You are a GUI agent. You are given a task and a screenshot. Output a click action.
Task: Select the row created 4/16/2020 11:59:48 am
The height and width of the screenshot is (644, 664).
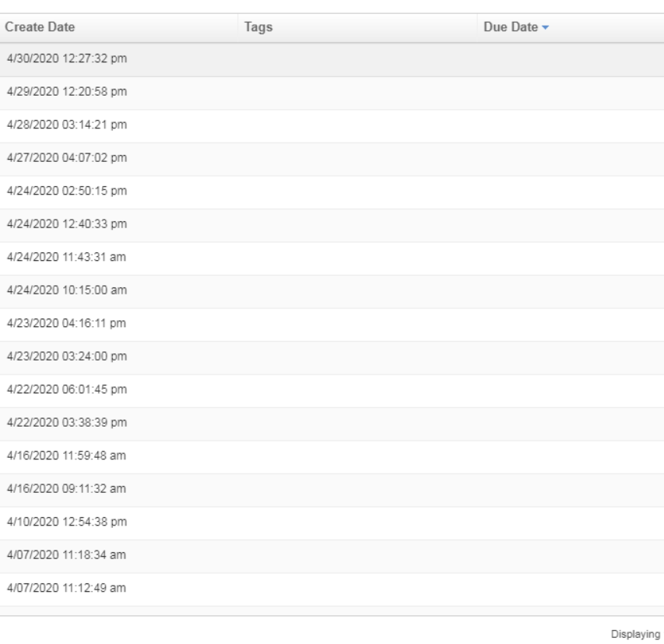pos(67,456)
